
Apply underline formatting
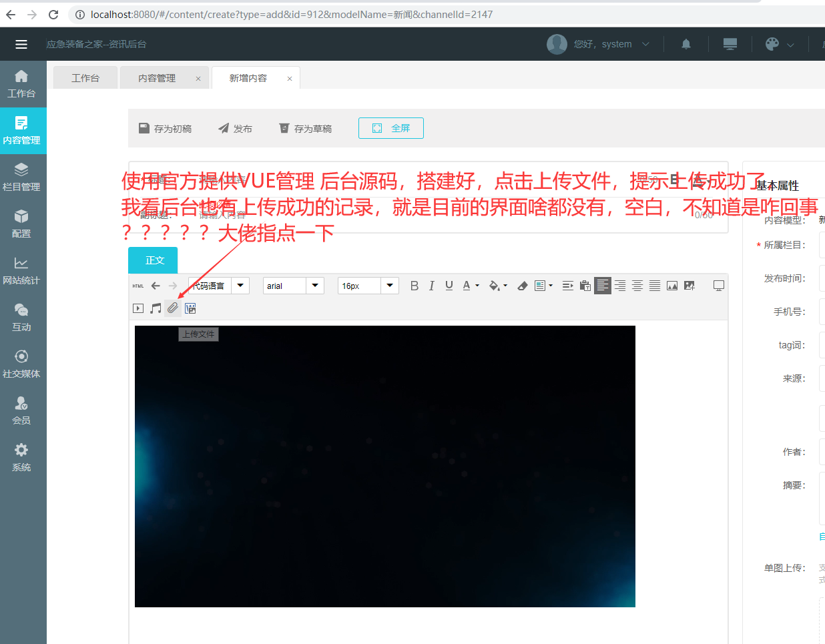tap(449, 286)
